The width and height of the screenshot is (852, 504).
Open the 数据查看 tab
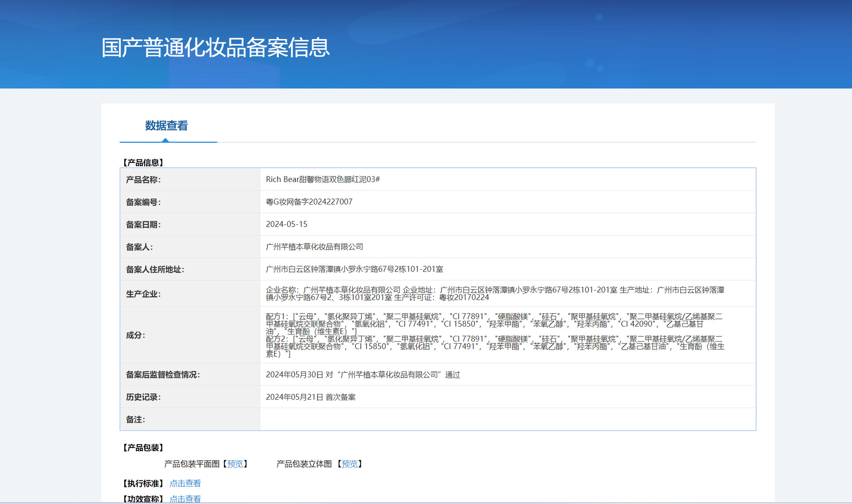166,126
